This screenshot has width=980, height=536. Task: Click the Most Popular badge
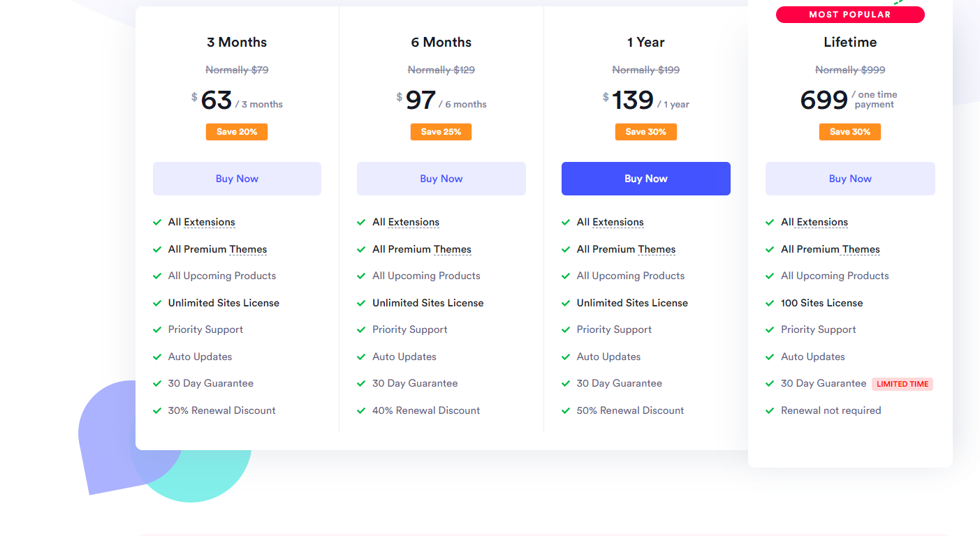[x=850, y=15]
